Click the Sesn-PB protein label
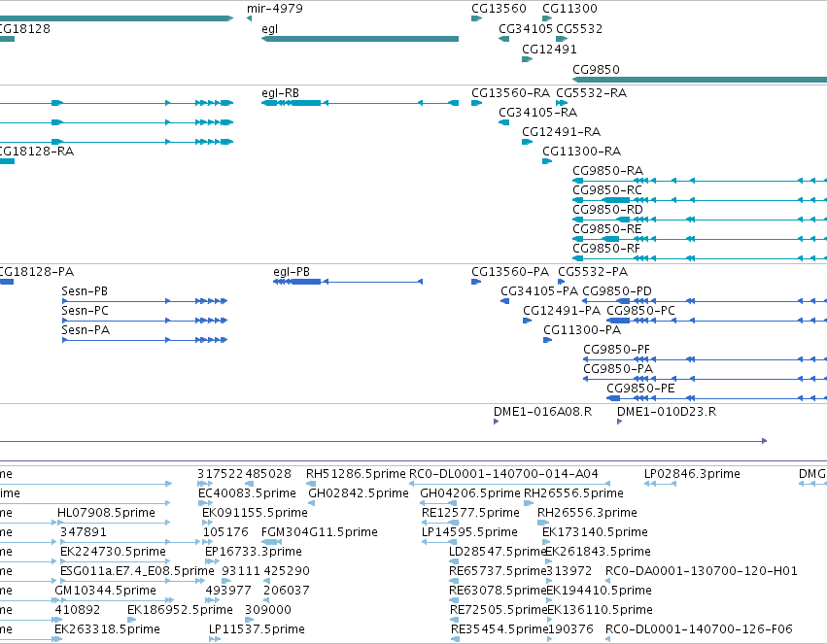Screen dimensions: 827x644 click(85, 290)
